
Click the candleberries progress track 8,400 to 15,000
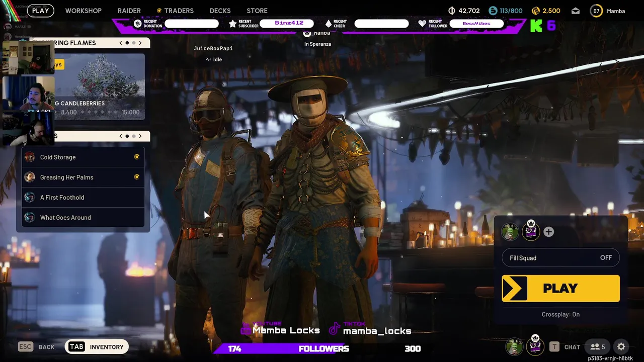pos(100,112)
